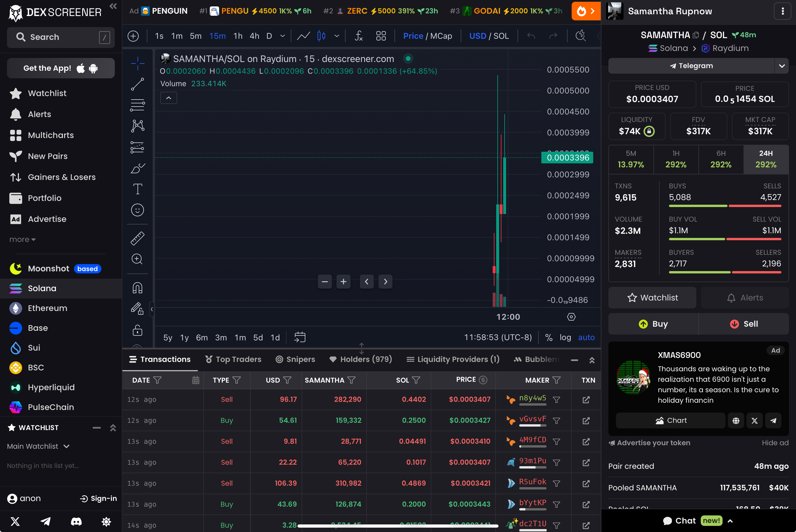
Task: Open the trending fire button
Action: [x=586, y=11]
